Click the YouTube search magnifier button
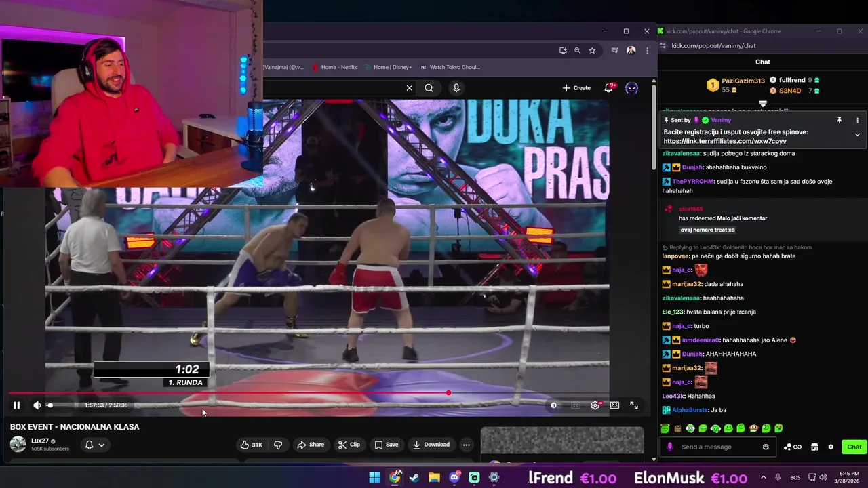Viewport: 868px width, 488px height. [429, 88]
